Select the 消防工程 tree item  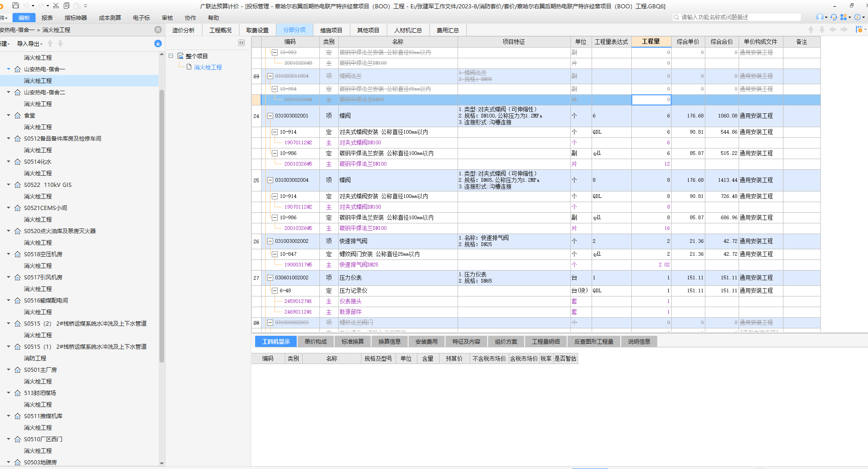point(35,358)
